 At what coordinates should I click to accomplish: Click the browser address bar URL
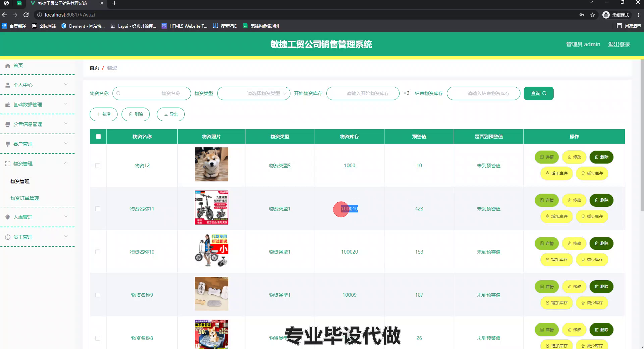[x=70, y=15]
